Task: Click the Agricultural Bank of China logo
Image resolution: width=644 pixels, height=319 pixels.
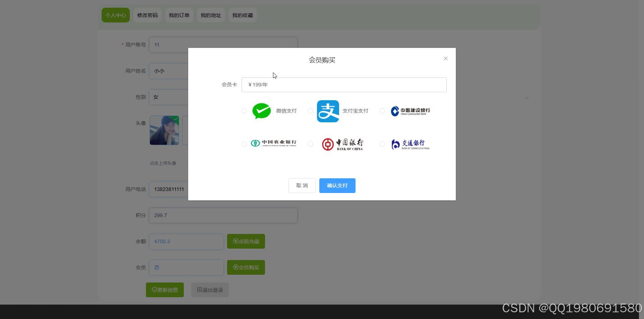Action: pos(273,143)
